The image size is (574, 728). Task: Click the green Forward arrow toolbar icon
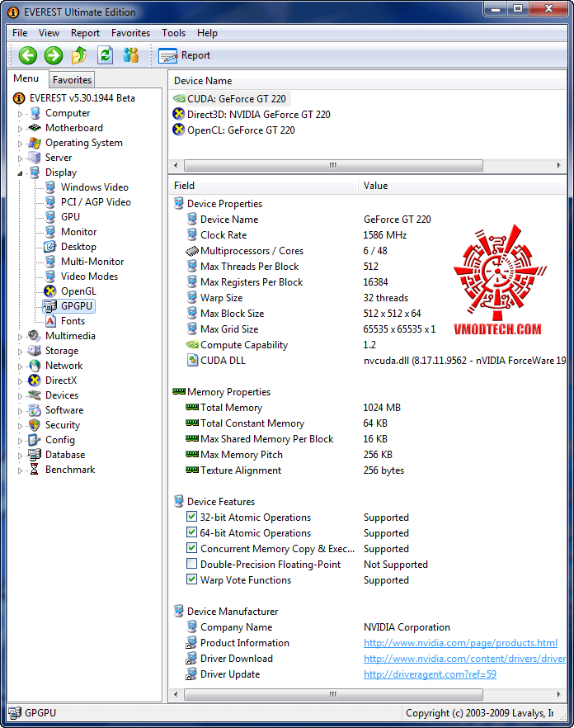pos(54,55)
